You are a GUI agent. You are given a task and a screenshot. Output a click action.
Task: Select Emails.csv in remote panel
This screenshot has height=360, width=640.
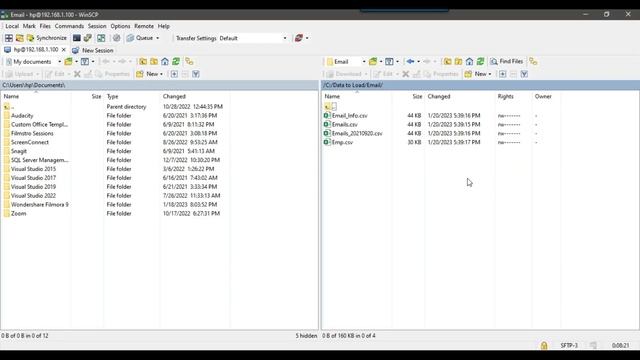[344, 124]
